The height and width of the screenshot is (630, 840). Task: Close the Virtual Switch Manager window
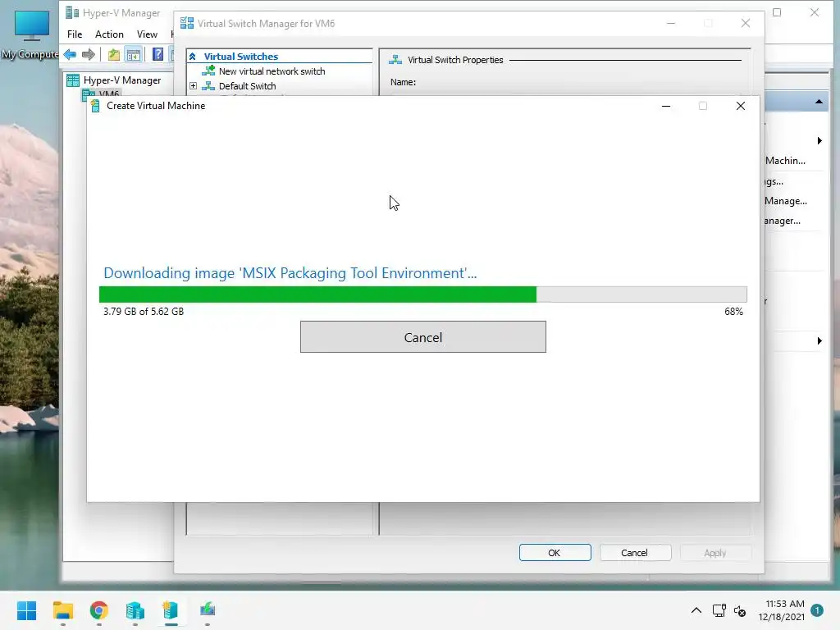[x=745, y=23]
